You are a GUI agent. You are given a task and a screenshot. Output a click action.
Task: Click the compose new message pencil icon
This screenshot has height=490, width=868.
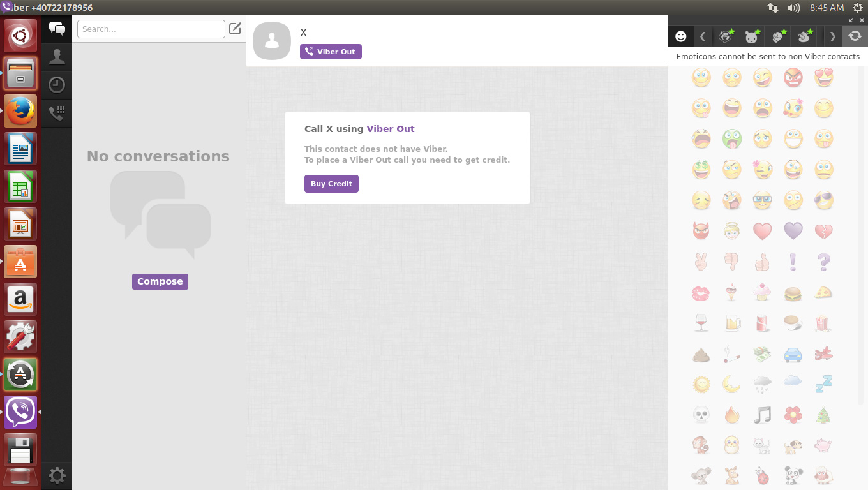(235, 29)
